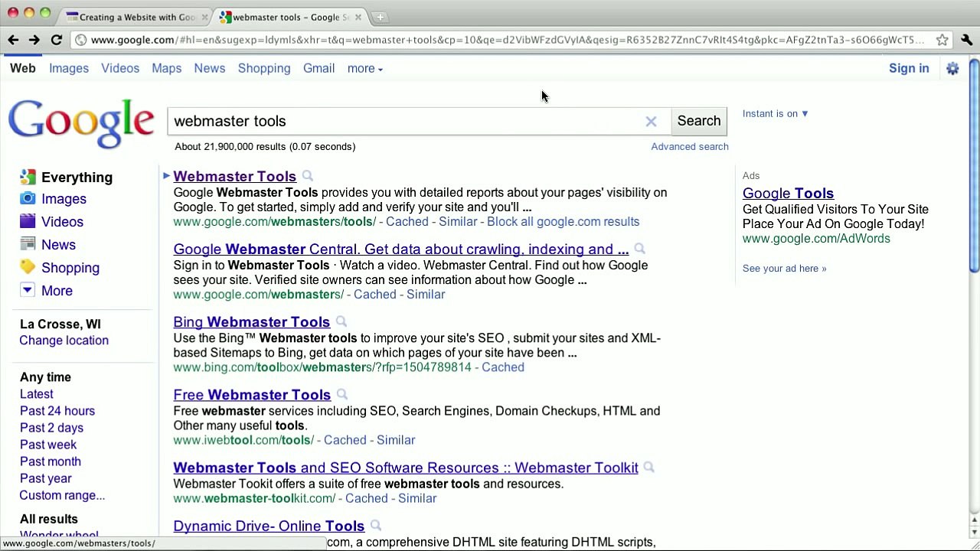Open Google search settings via the gear icon
This screenshot has height=551, width=980.
pyautogui.click(x=952, y=69)
